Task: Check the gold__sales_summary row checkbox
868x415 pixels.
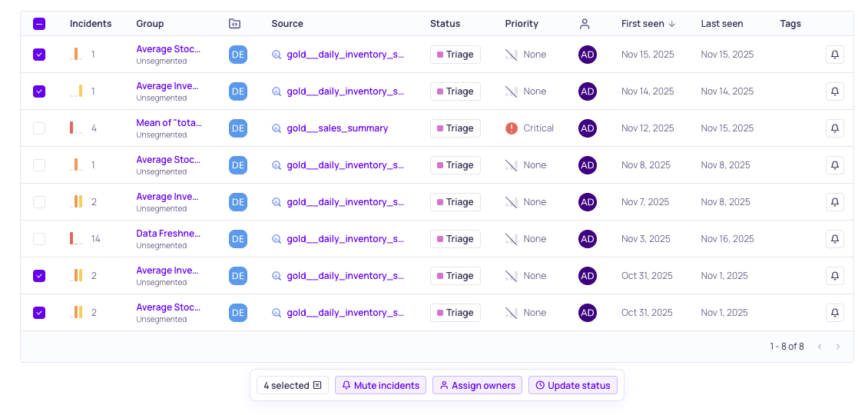Action: (x=38, y=128)
